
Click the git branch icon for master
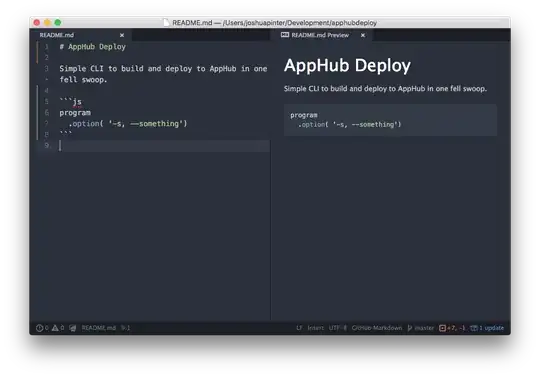pos(409,328)
